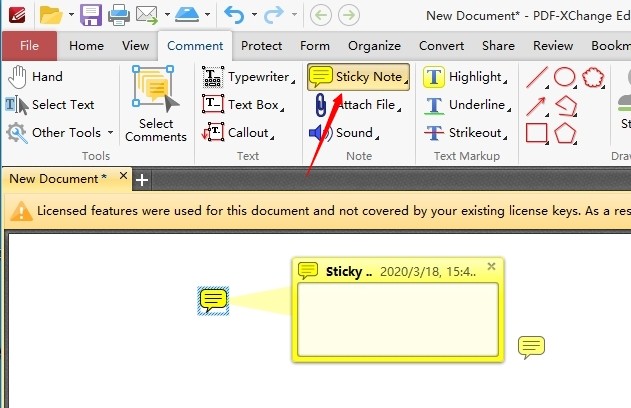
Task: Open the Organize ribbon tab
Action: [x=374, y=45]
